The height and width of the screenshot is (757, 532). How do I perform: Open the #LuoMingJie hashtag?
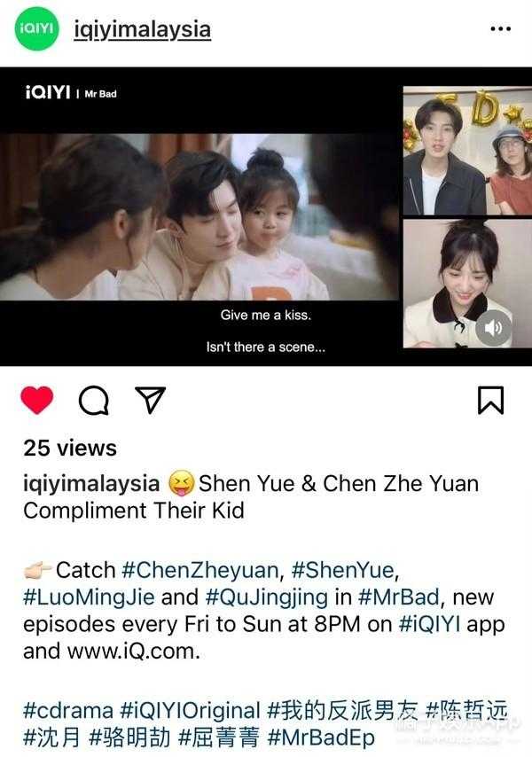pos(89,597)
